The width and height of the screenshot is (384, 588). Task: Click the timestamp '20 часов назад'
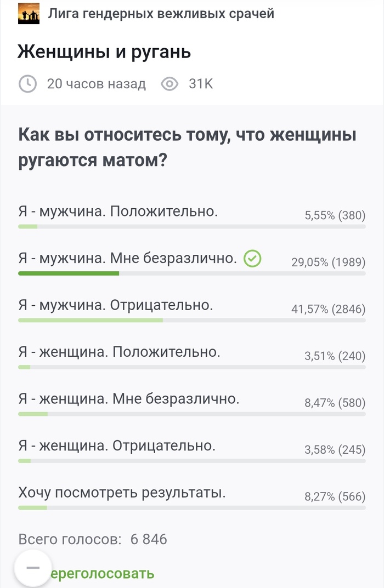coord(96,84)
